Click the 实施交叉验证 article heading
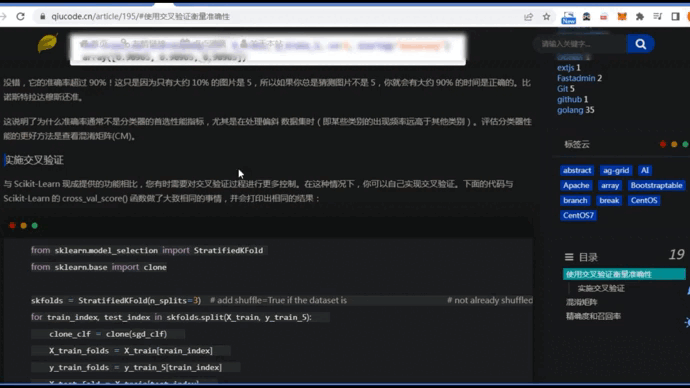 34,160
